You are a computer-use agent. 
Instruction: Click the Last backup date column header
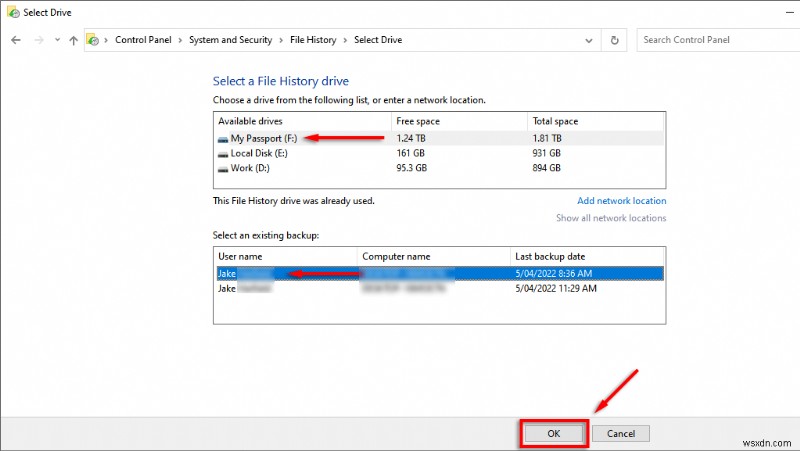tap(587, 257)
